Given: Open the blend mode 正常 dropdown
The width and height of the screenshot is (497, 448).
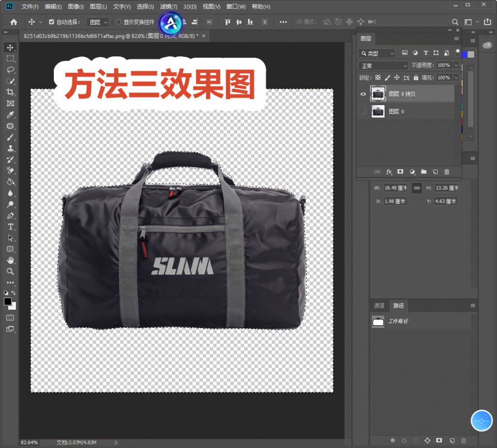Looking at the screenshot, I should [383, 66].
